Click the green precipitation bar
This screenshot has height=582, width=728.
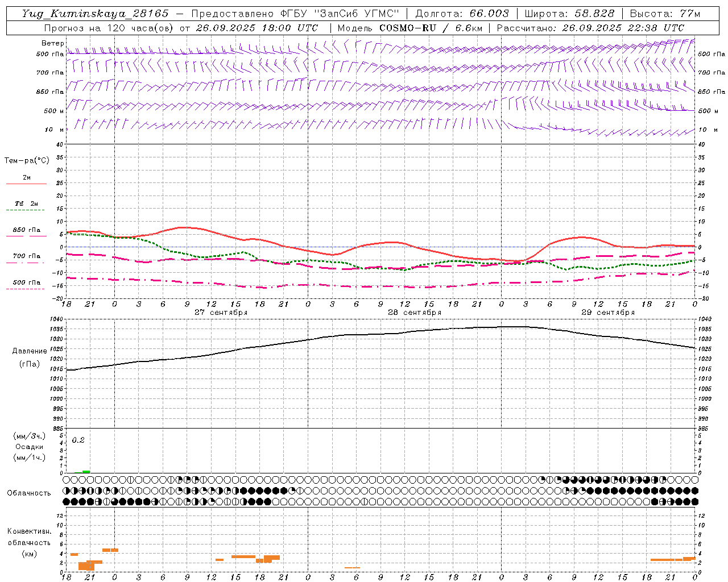pyautogui.click(x=86, y=471)
